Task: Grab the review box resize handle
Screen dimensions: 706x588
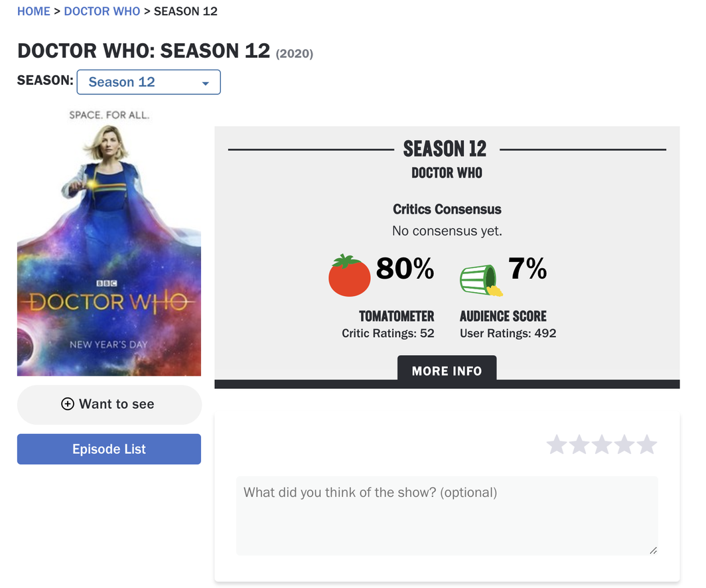Action: [x=654, y=550]
